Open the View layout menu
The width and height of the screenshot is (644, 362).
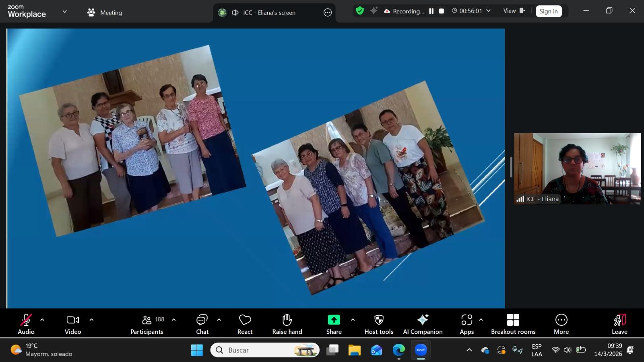tap(514, 11)
